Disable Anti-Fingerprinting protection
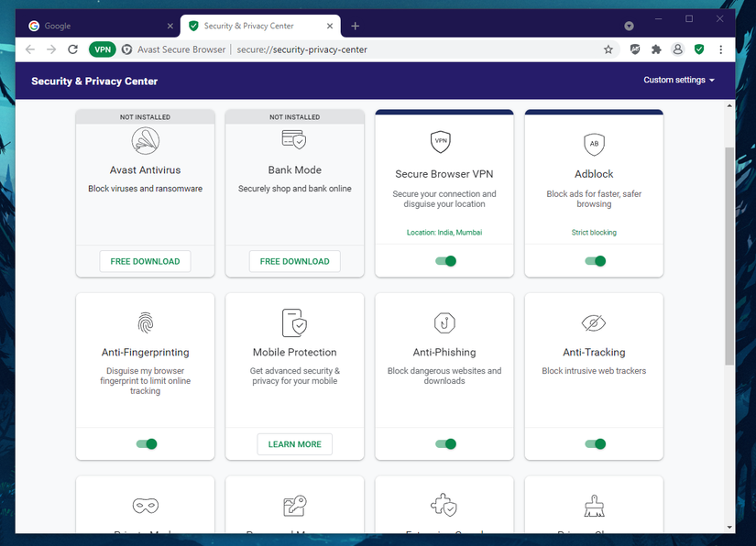This screenshot has height=546, width=756. click(145, 443)
